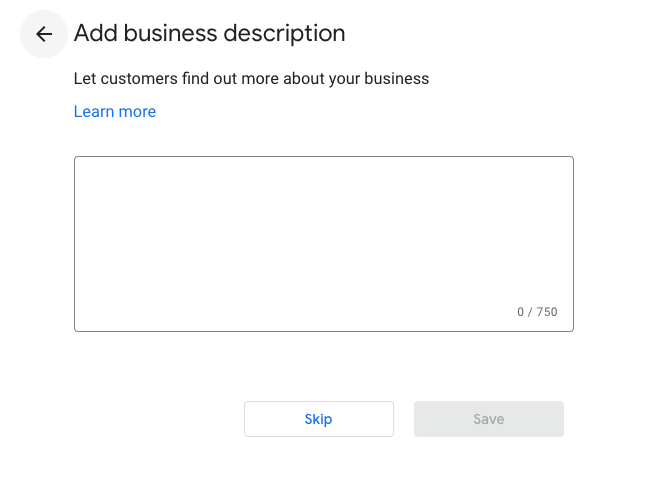Return to previous step via left arrow

pos(44,34)
